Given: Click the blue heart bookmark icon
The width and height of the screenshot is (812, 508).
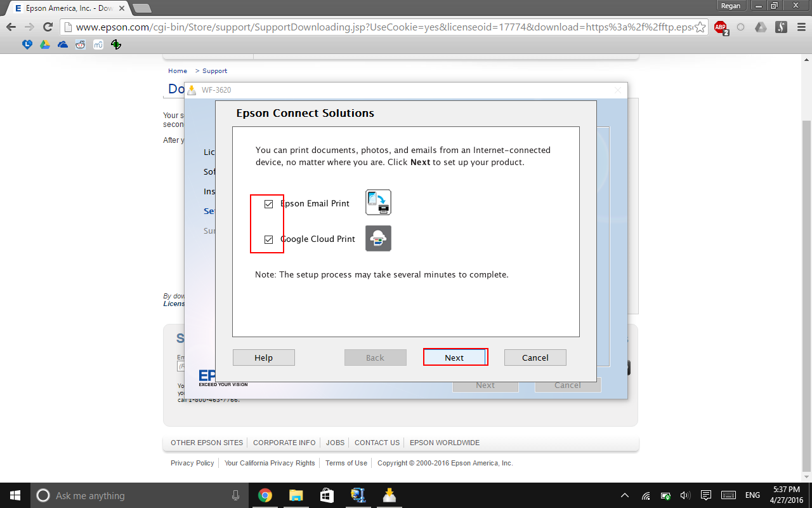Looking at the screenshot, I should click(27, 44).
